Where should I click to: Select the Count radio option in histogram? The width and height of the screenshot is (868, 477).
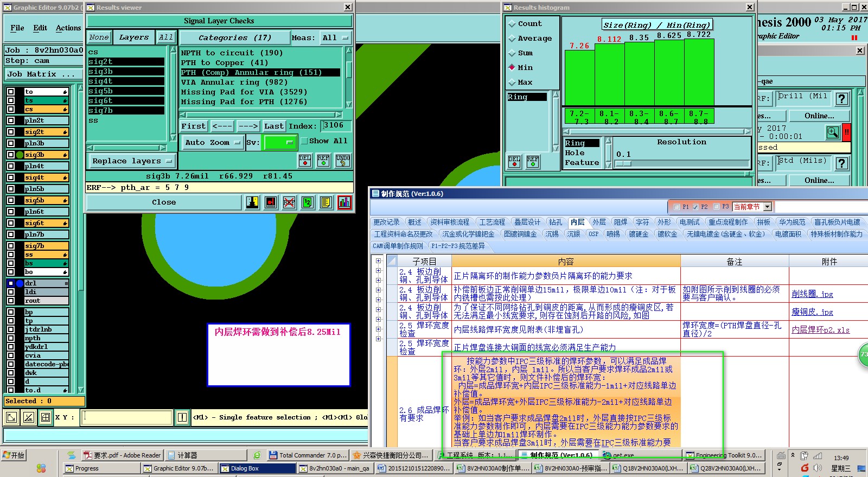(512, 24)
